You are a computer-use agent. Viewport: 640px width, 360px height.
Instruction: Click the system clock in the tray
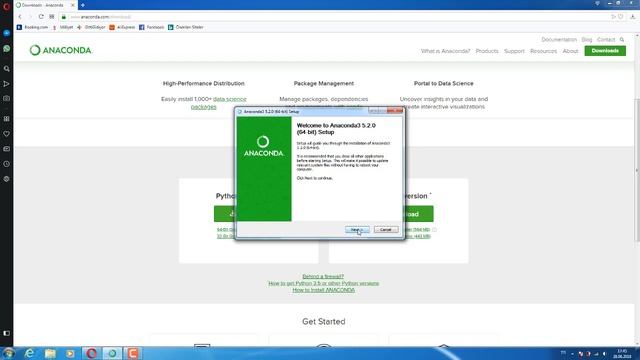(622, 353)
